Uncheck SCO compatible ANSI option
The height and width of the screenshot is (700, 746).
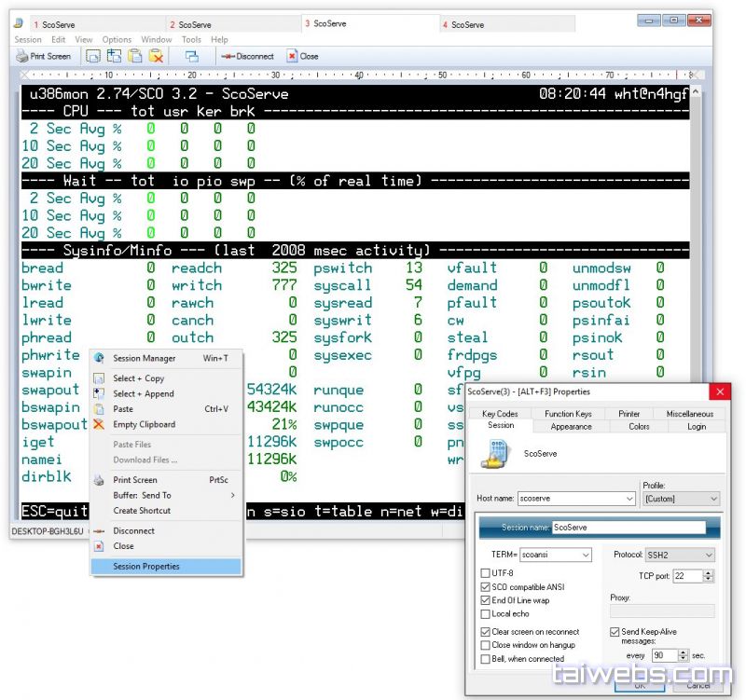(485, 587)
